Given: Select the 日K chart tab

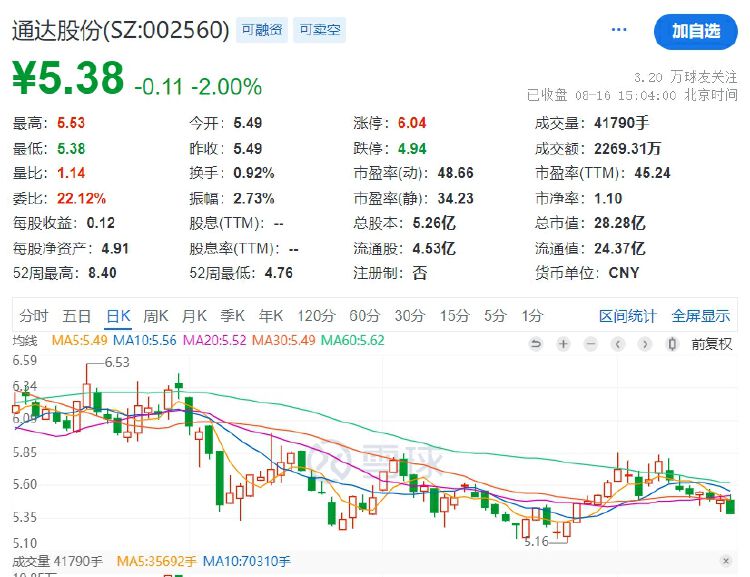Looking at the screenshot, I should tap(119, 316).
